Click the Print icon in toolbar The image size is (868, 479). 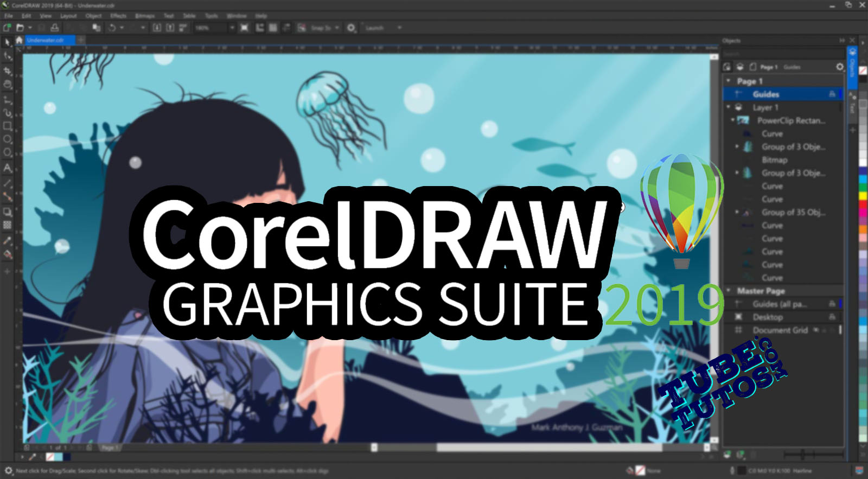pos(54,27)
